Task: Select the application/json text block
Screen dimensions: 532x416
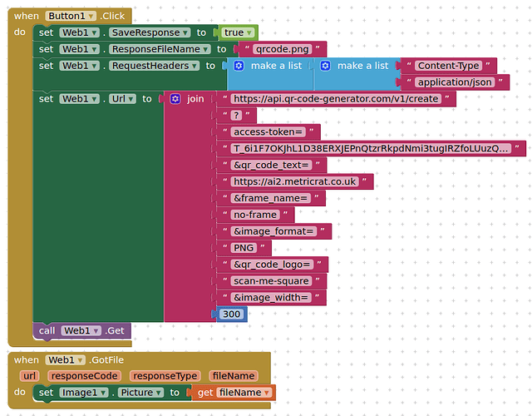Action: 453,82
